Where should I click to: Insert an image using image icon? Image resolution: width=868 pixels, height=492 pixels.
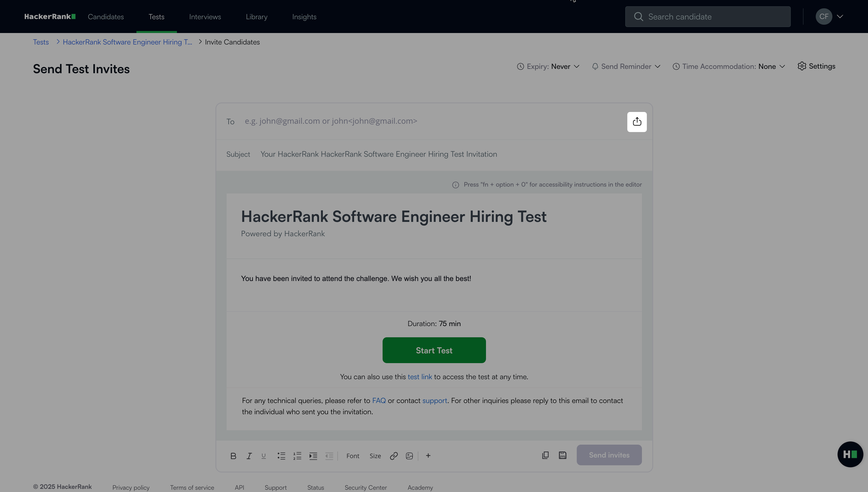409,456
